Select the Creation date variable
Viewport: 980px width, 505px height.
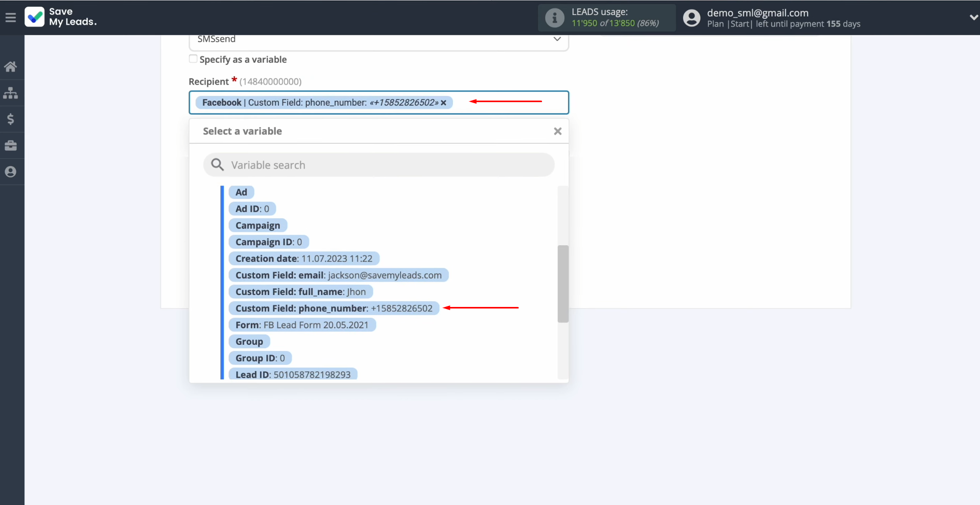point(304,259)
